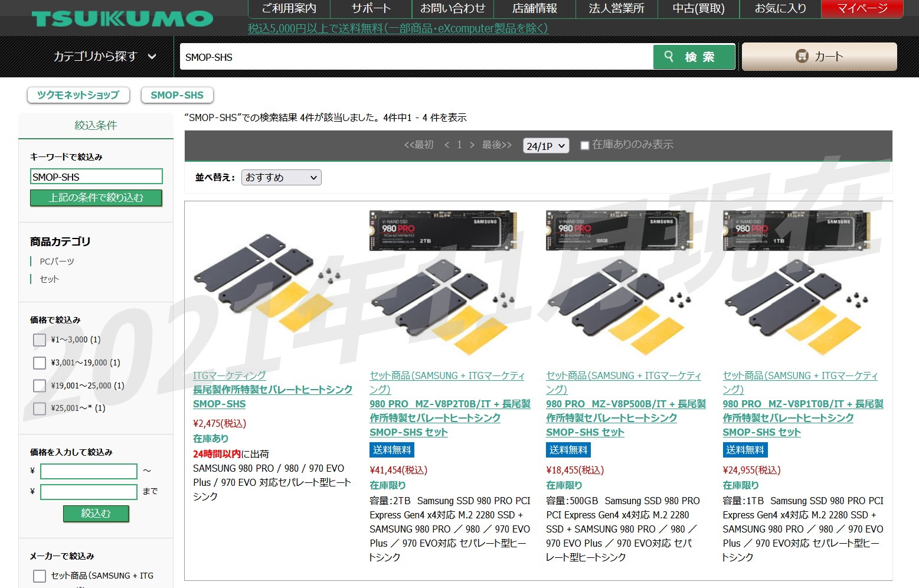This screenshot has height=588, width=919.
Task: Click the ¥41,454(税込) price text
Action: pyautogui.click(x=398, y=470)
